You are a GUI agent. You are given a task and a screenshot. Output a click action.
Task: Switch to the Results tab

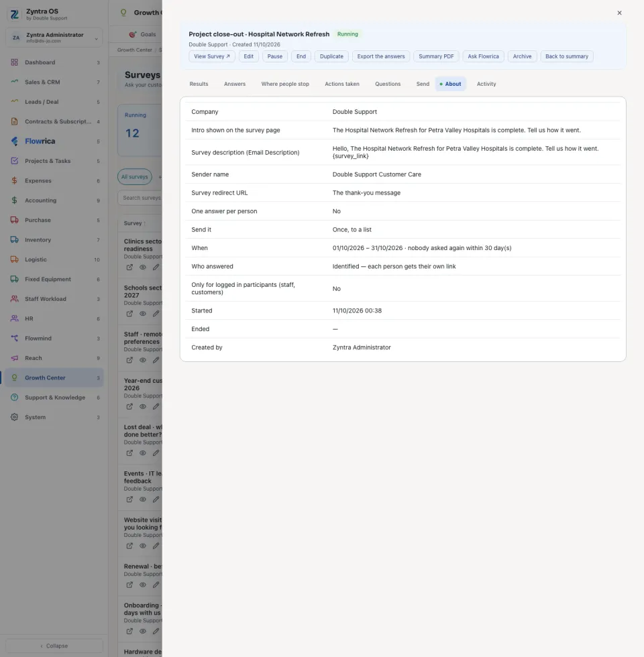199,84
